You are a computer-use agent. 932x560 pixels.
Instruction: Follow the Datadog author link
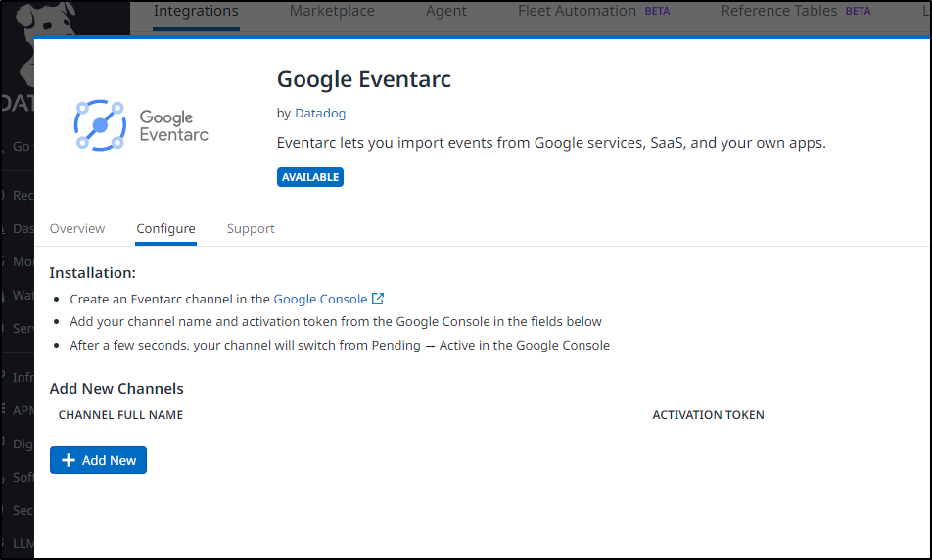coord(320,113)
